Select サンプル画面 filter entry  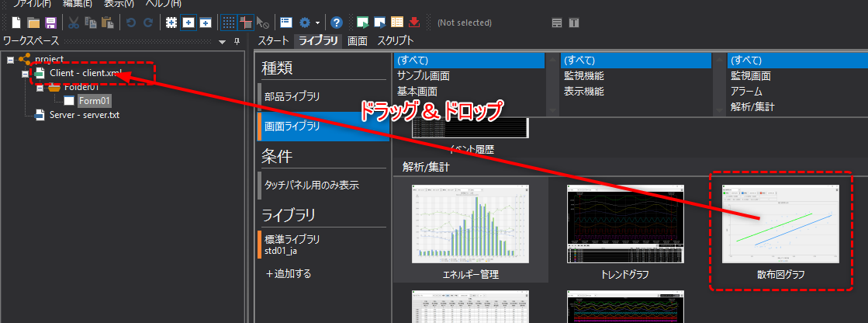(423, 76)
